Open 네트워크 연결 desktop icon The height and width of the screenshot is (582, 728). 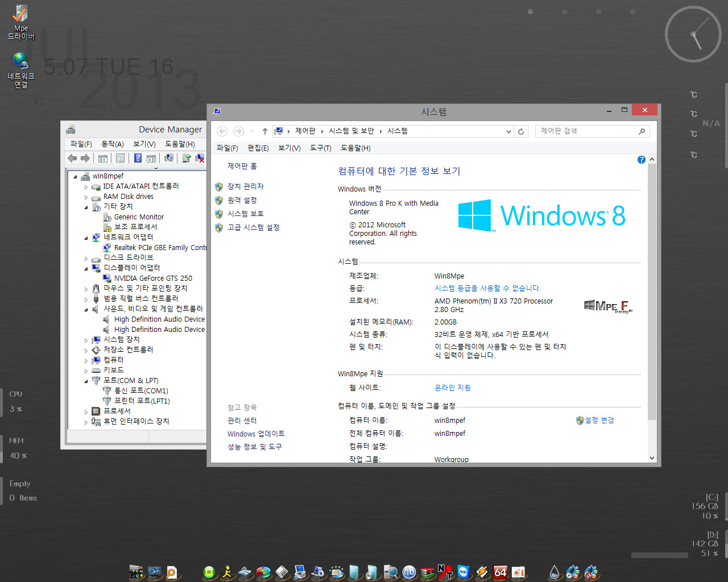(x=20, y=70)
